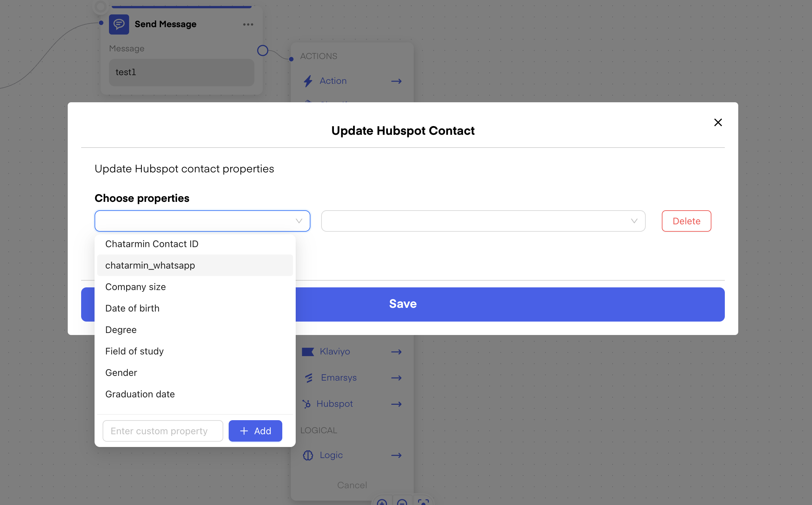The height and width of the screenshot is (505, 812).
Task: Click the Action lightning bolt icon
Action: point(308,81)
